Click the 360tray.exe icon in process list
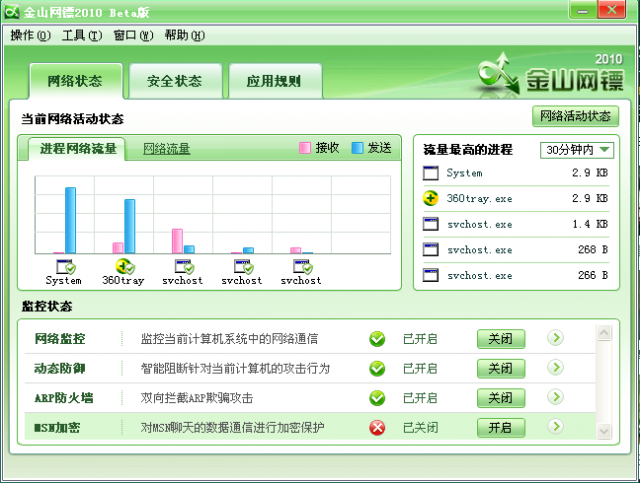 tap(431, 198)
